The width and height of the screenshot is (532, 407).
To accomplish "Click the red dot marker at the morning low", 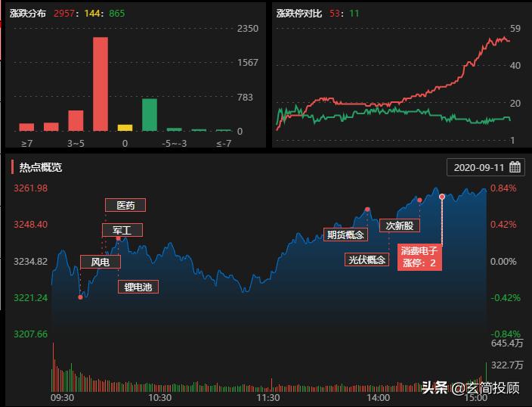I will tap(80, 297).
